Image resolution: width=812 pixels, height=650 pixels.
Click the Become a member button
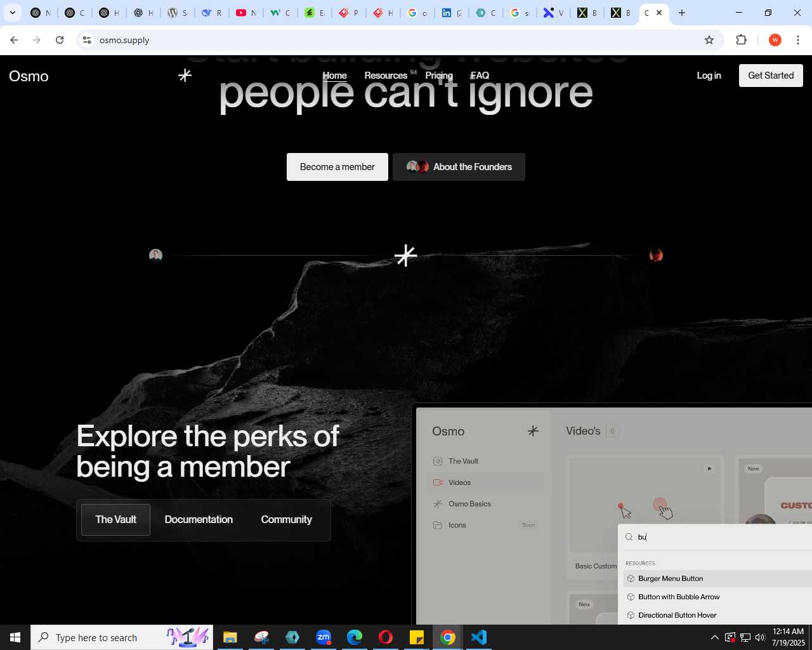337,167
